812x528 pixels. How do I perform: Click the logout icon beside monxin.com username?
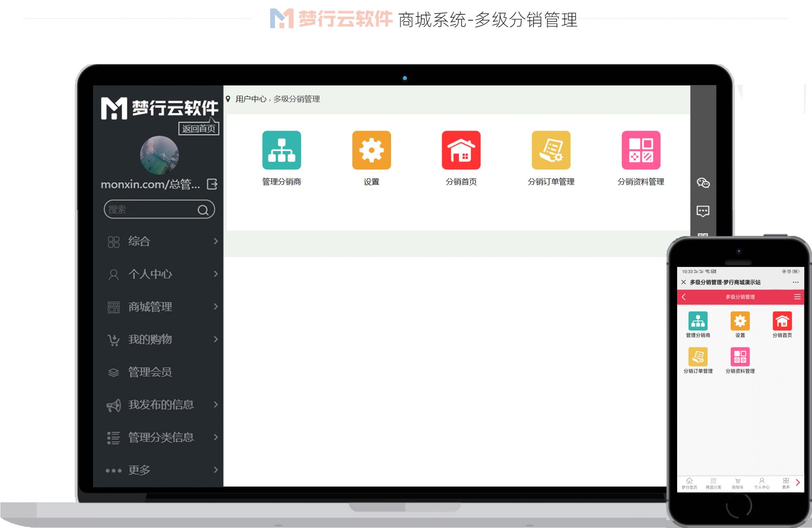click(212, 184)
